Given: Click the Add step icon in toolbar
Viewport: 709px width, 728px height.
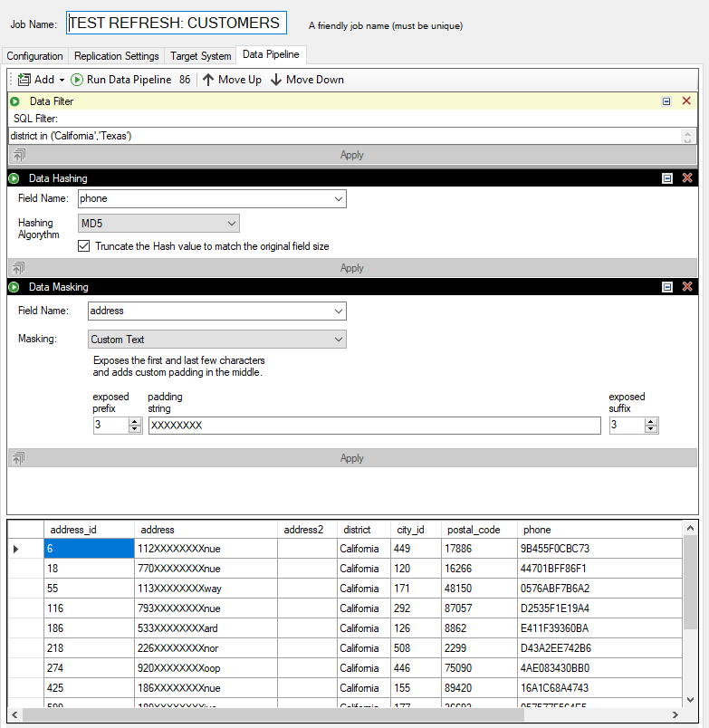Looking at the screenshot, I should click(24, 80).
